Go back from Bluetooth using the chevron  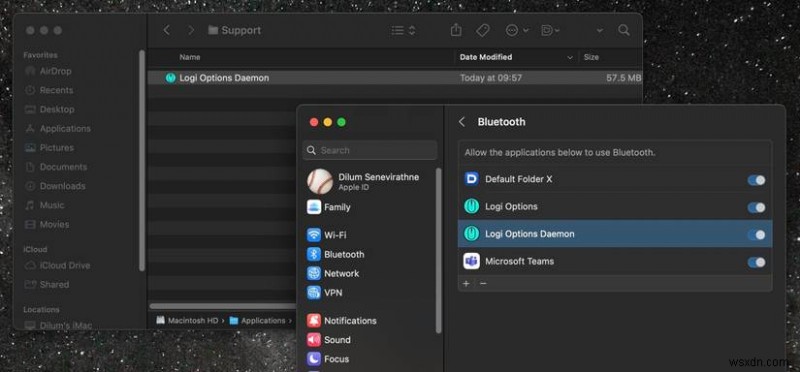[x=462, y=122]
